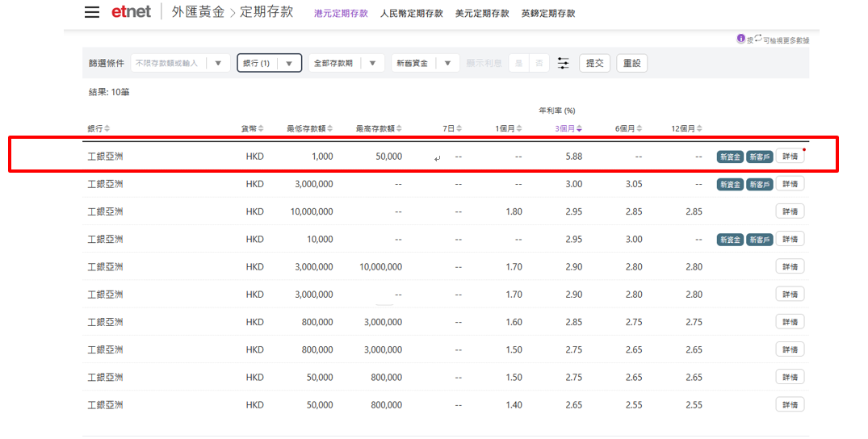Go to 定期存款 breadcrumb

pos(266,11)
